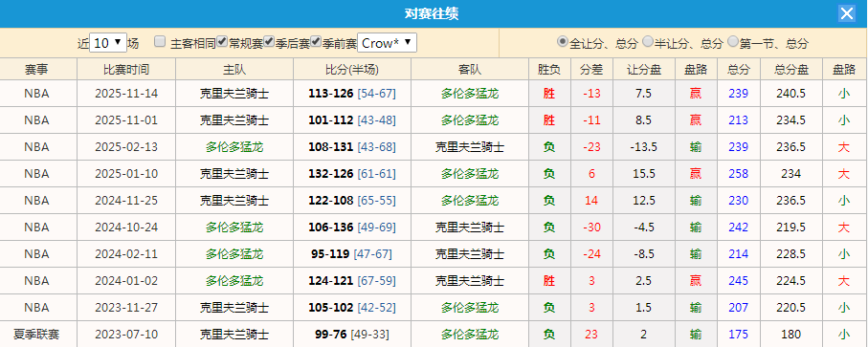868x347 pixels.
Task: Uncheck the 常规赛 checkbox
Action: click(222, 41)
